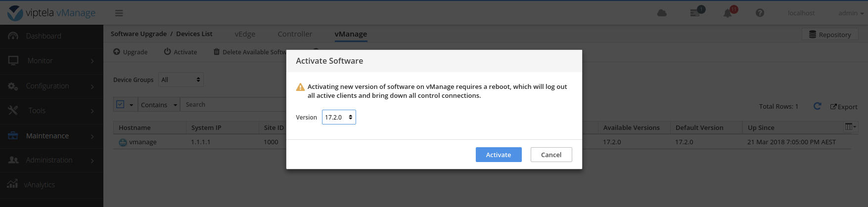Switch to the Controller tab

point(295,34)
